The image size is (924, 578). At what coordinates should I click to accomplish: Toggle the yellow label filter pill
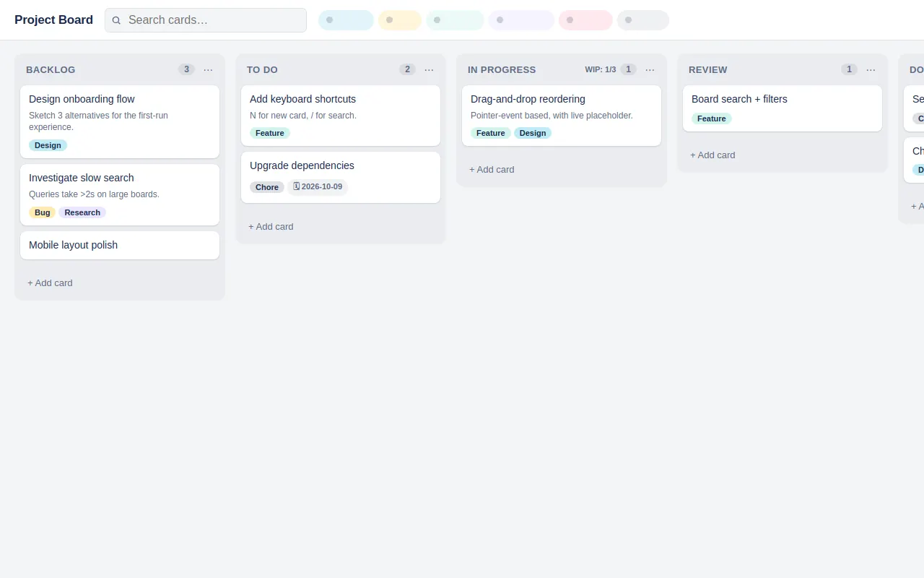click(x=400, y=20)
